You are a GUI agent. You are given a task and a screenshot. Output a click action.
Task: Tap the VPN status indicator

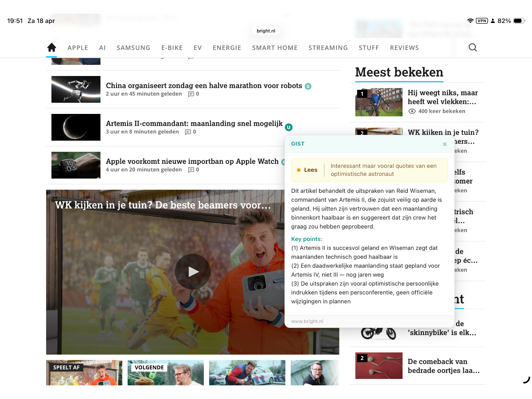point(482,21)
